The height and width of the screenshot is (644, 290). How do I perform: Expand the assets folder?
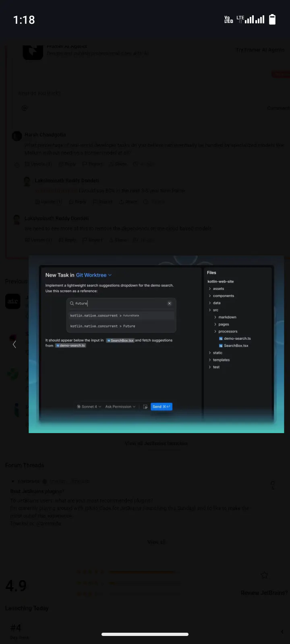point(216,289)
